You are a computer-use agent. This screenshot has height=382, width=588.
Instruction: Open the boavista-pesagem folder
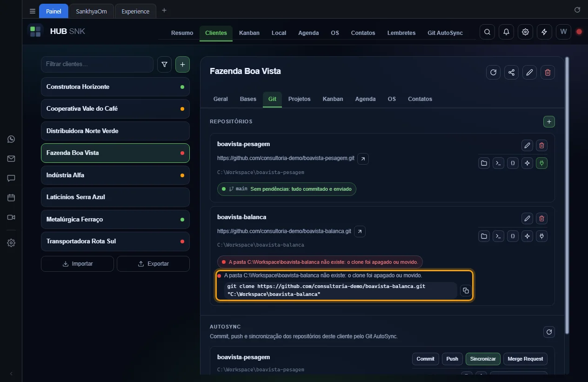484,163
